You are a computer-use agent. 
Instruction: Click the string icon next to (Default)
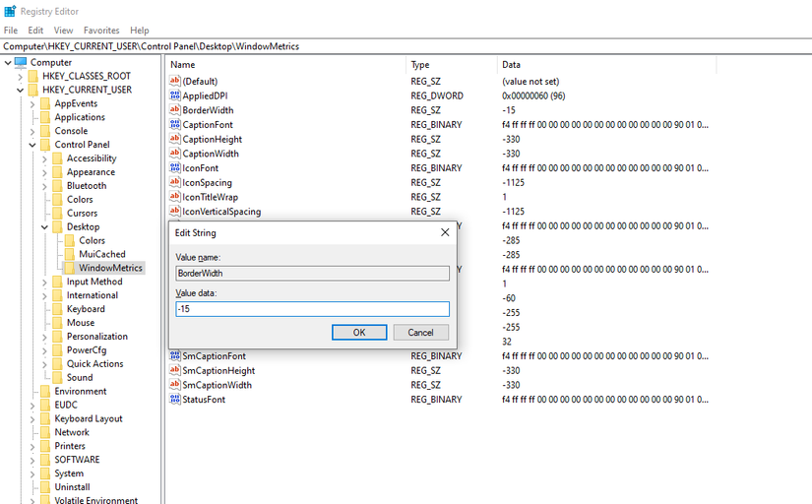[x=175, y=81]
